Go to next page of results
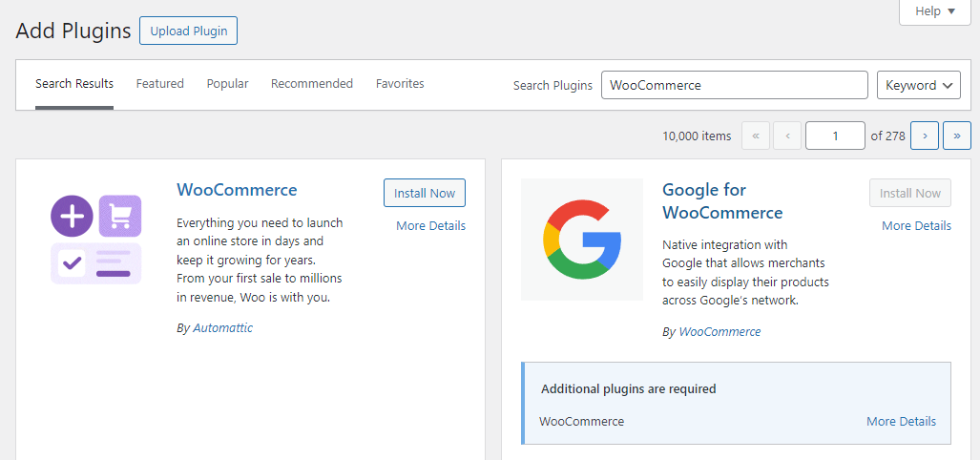This screenshot has height=460, width=980. coord(925,136)
